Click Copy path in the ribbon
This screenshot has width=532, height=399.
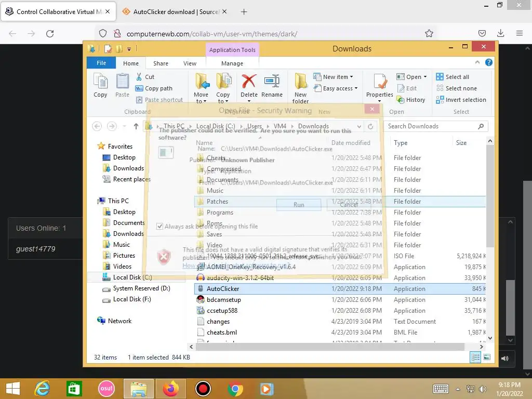point(154,88)
